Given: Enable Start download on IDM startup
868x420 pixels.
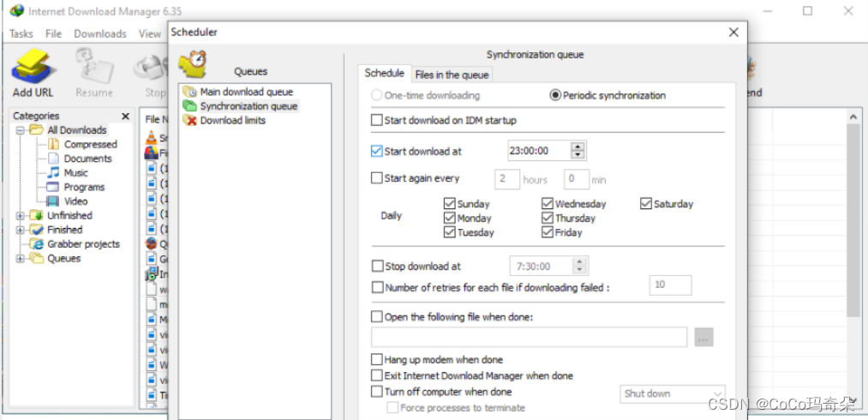Looking at the screenshot, I should [x=377, y=120].
